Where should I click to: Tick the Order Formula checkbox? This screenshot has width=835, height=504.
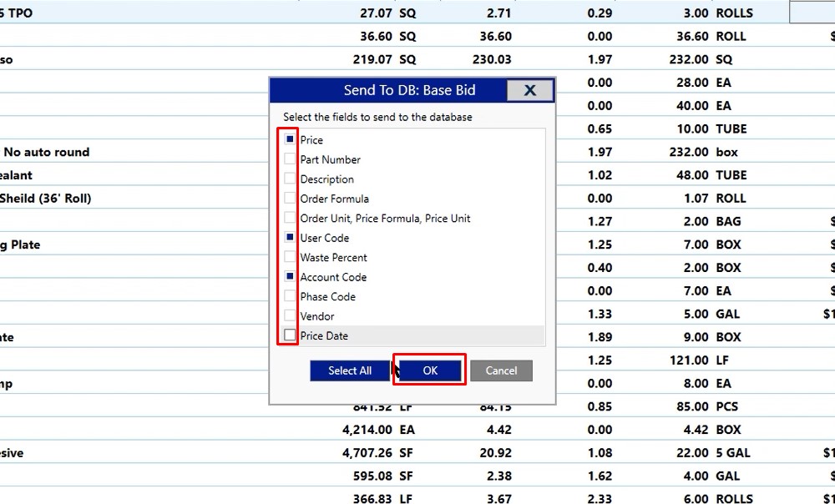(x=290, y=199)
